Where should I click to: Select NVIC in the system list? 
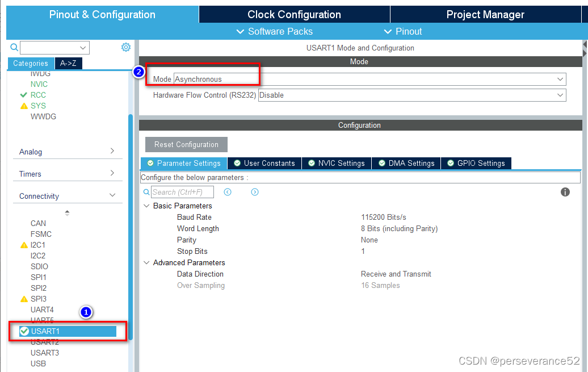tap(39, 84)
